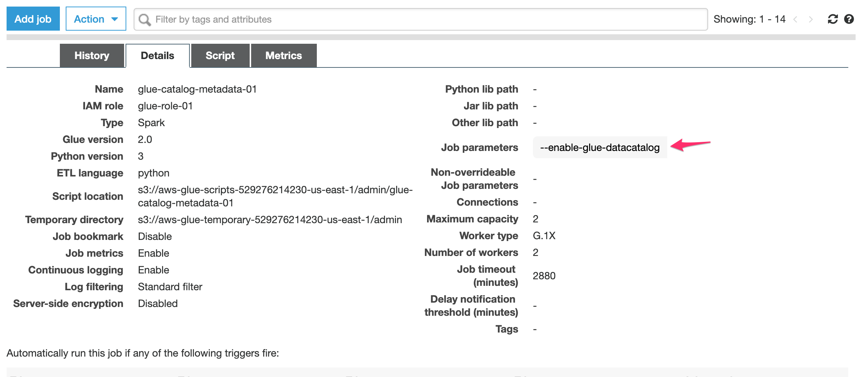This screenshot has height=377, width=868.
Task: Click the Connections label
Action: (x=487, y=202)
